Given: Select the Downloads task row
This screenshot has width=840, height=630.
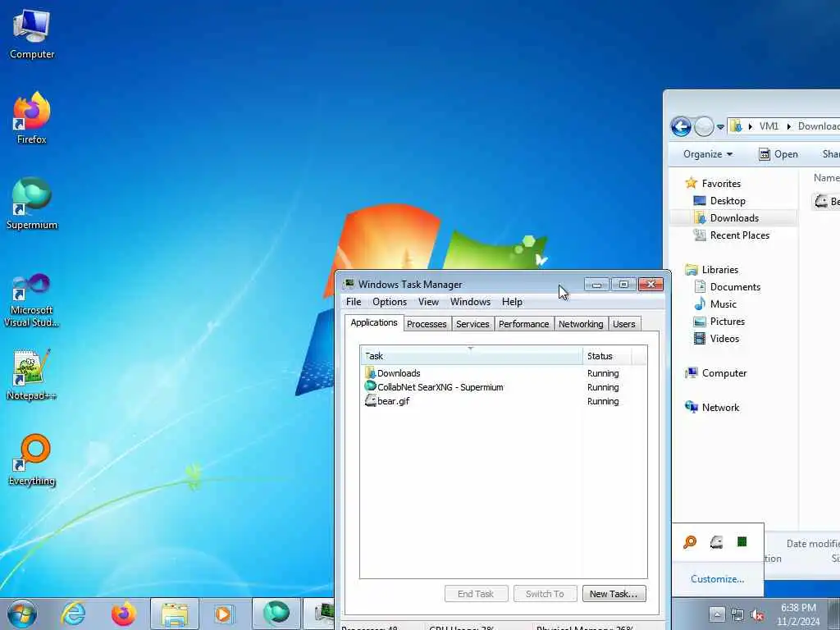Looking at the screenshot, I should [504, 373].
